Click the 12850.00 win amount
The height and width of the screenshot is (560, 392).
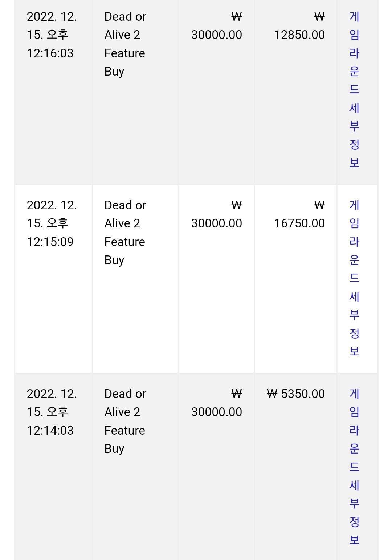pyautogui.click(x=299, y=35)
